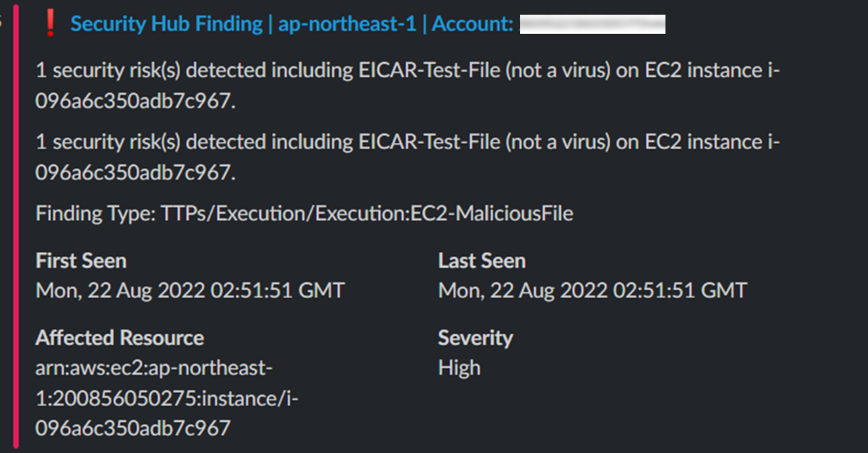Open the Security Hub Finding title link
The image size is (868, 453).
(x=166, y=24)
